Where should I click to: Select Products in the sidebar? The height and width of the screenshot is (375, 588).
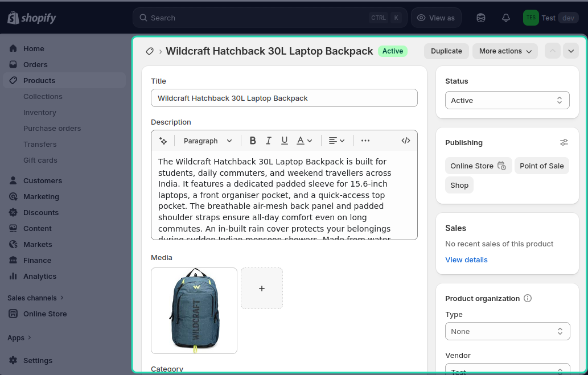[64, 80]
